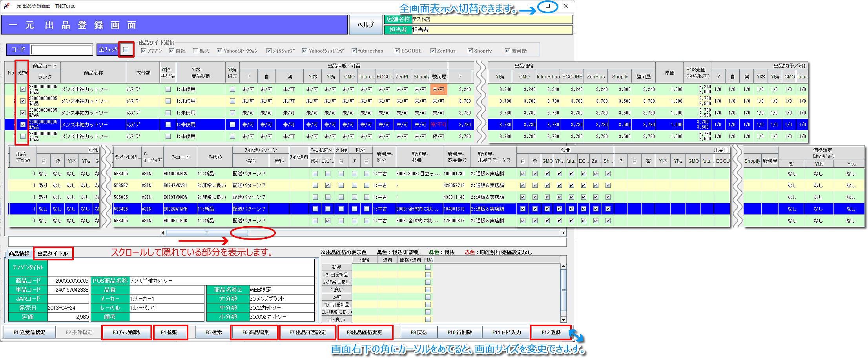Viewport: 868px width, 358px height.
Task: Click the F8 出品価格変更 button
Action: click(x=365, y=333)
